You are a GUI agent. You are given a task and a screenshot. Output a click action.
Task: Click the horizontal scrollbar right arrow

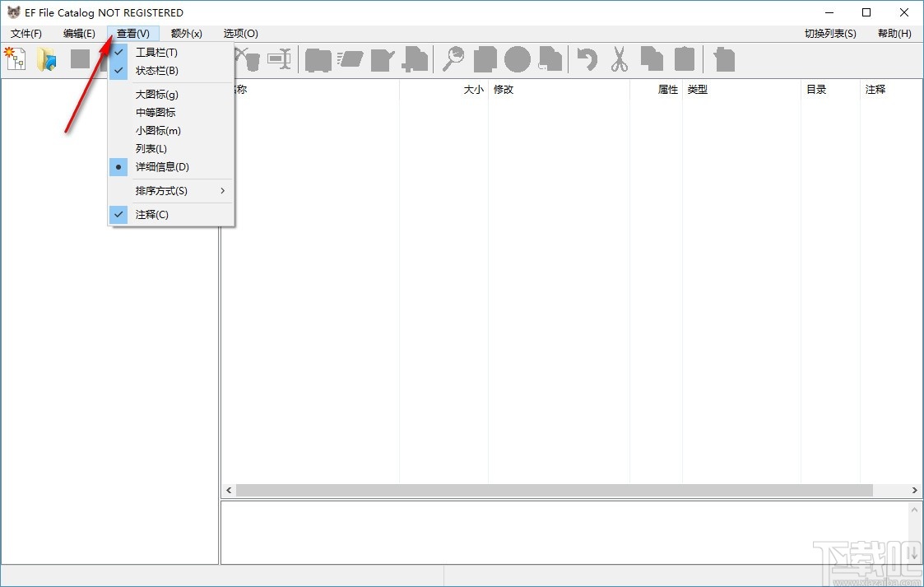[x=915, y=490]
